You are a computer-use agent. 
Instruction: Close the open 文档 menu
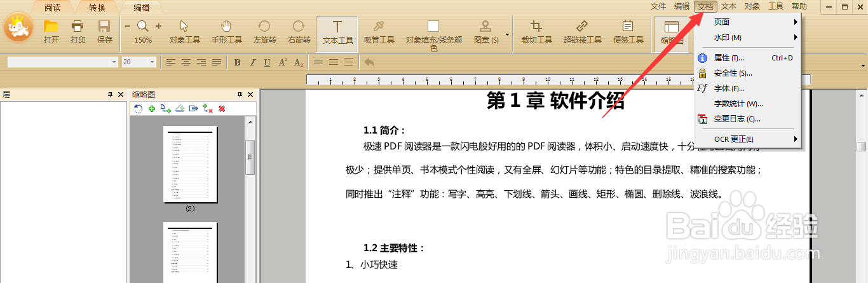705,6
